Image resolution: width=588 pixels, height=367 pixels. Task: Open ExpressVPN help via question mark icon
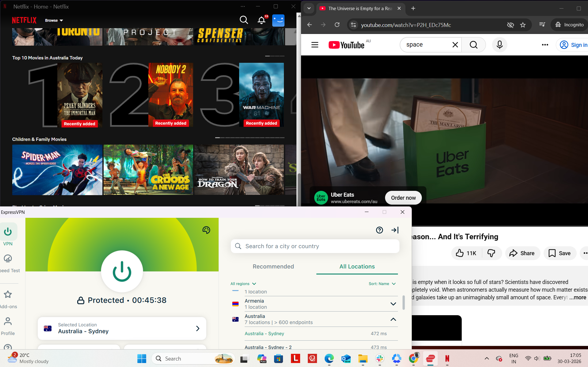[x=380, y=230]
